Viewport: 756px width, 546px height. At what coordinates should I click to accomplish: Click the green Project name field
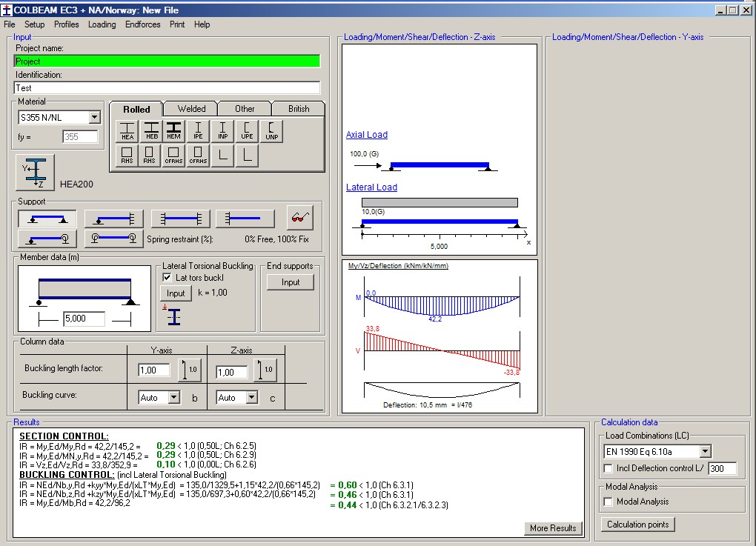tap(167, 61)
